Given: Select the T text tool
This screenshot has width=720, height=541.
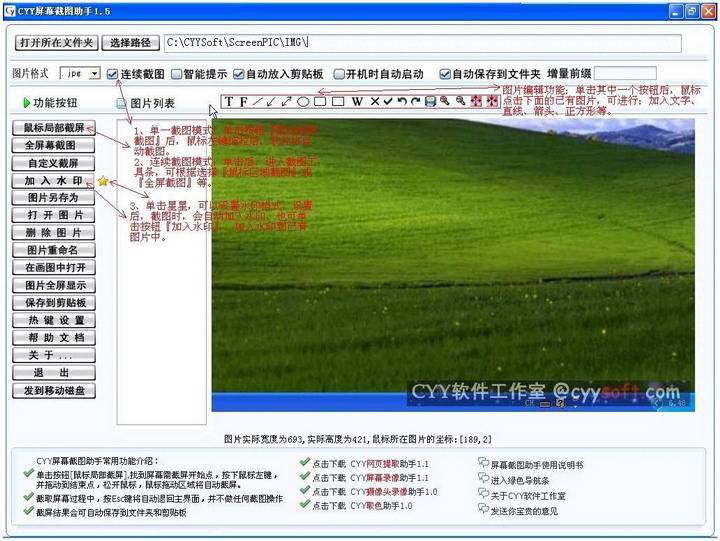Looking at the screenshot, I should [x=229, y=101].
